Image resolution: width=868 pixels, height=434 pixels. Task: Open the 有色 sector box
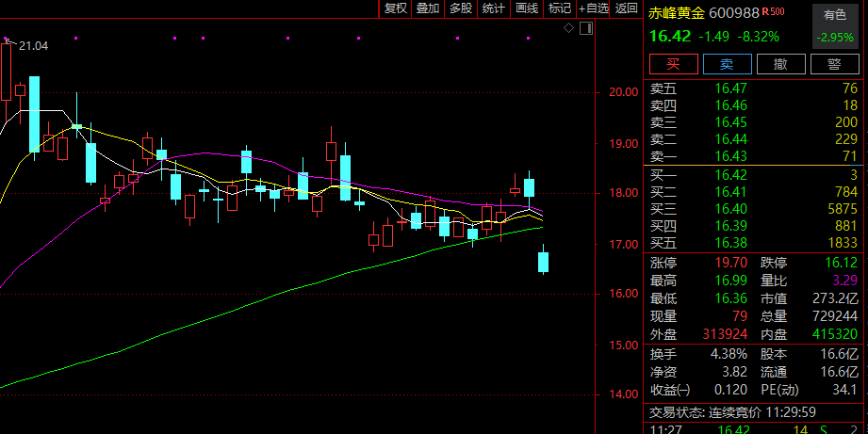pyautogui.click(x=835, y=26)
